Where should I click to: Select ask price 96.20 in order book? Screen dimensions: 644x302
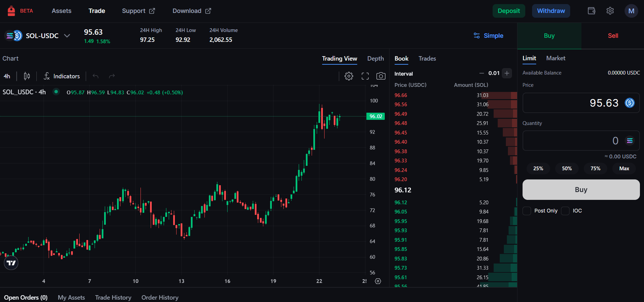(401, 179)
